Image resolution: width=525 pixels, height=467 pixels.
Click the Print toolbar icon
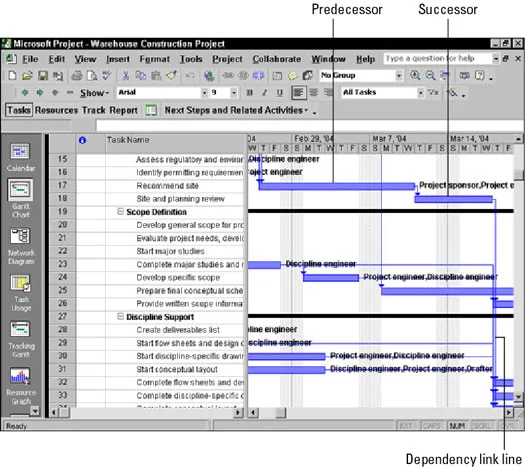[77, 76]
